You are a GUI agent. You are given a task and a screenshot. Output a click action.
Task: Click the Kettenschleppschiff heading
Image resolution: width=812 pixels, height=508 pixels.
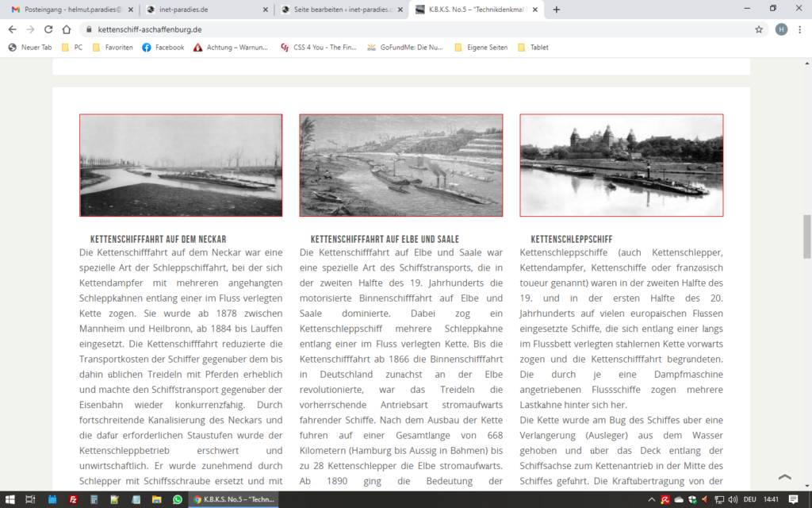click(x=572, y=240)
